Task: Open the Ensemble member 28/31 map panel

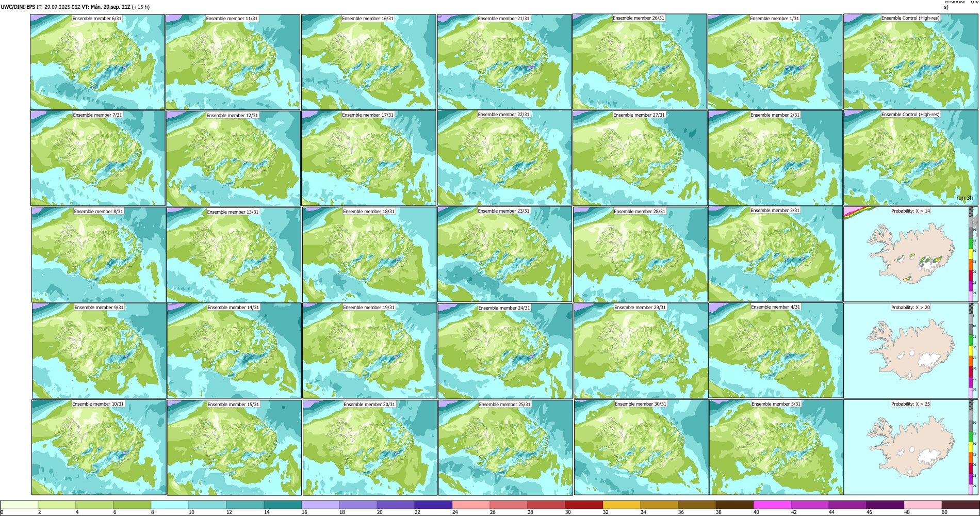Action: click(640, 255)
